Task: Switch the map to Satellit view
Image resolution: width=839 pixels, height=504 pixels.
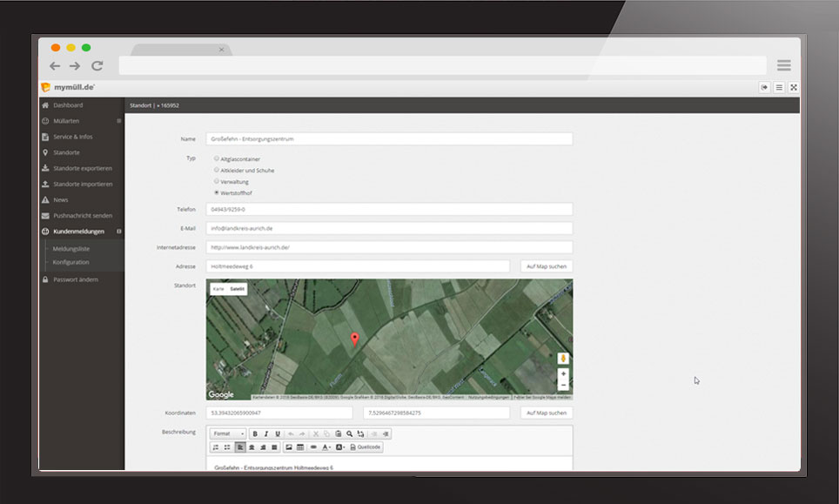Action: [x=237, y=289]
